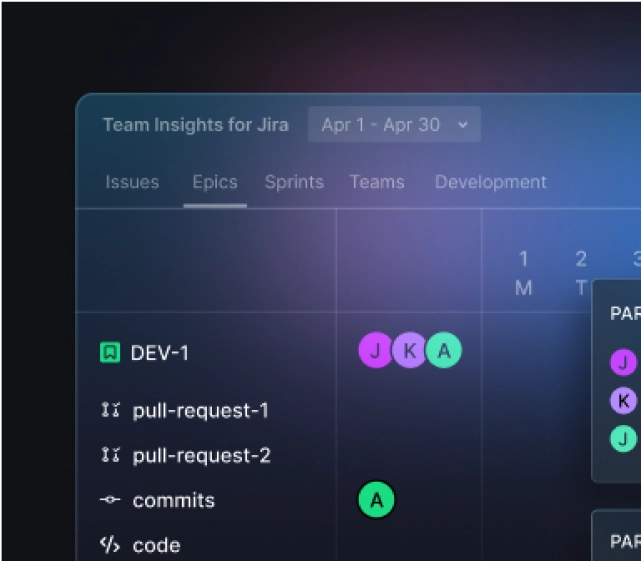
Task: Select day 1 Monday column header
Action: pos(523,273)
